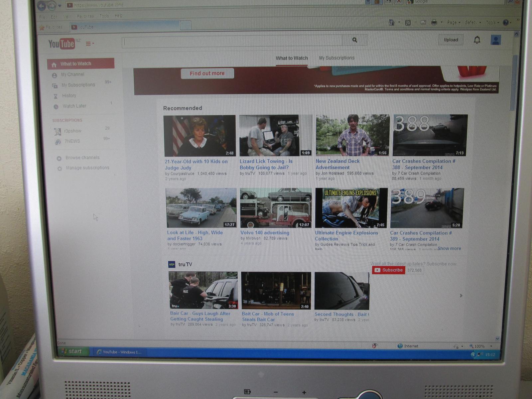Open the Favorites menu in the menu bar
The width and height of the screenshot is (532, 399).
coord(85,16)
